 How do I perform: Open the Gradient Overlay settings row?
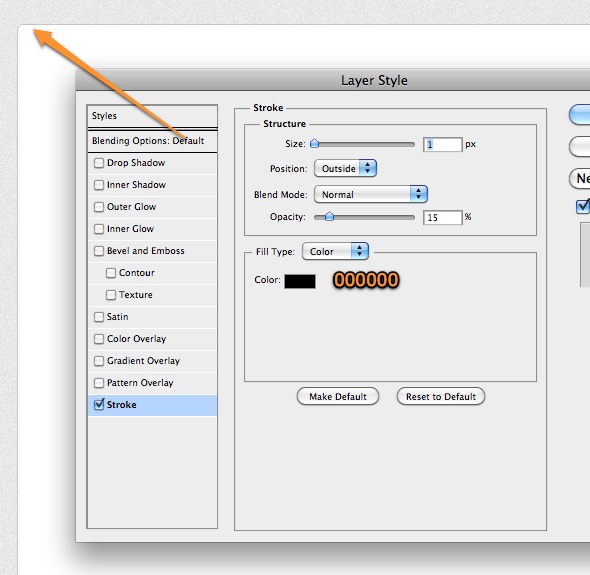[152, 361]
